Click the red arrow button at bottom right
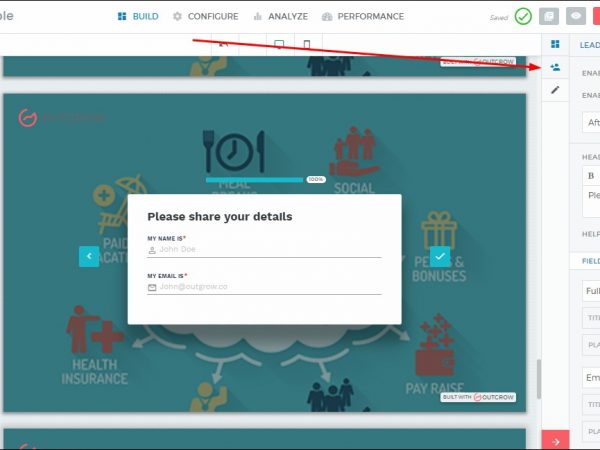Image resolution: width=600 pixels, height=450 pixels. pyautogui.click(x=555, y=440)
